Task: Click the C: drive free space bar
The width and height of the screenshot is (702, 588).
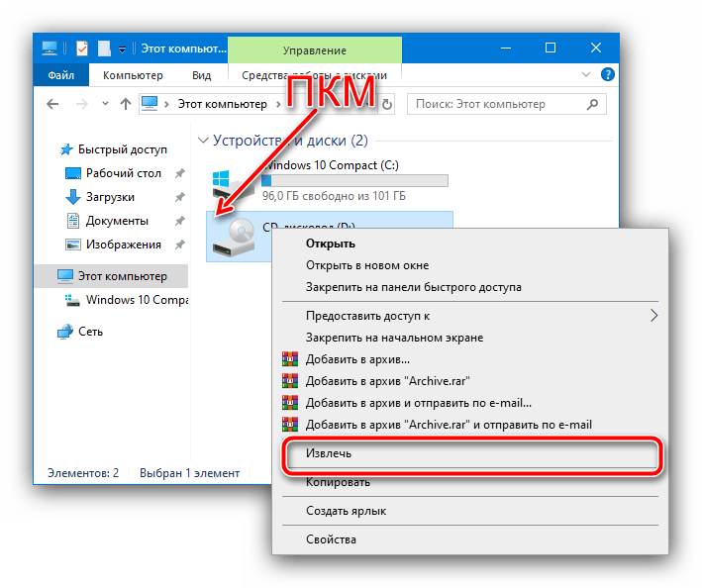Action: click(x=354, y=181)
